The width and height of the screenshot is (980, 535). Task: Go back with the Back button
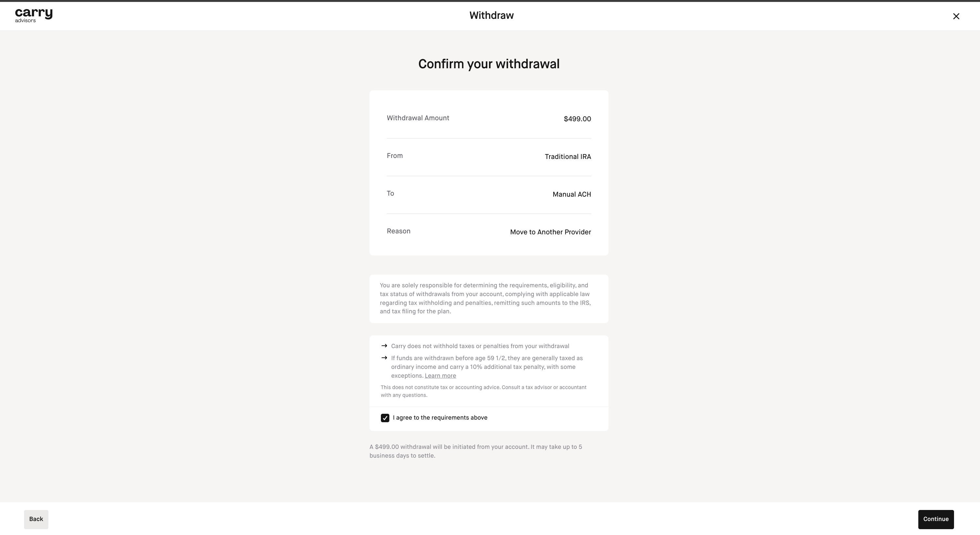pos(36,519)
